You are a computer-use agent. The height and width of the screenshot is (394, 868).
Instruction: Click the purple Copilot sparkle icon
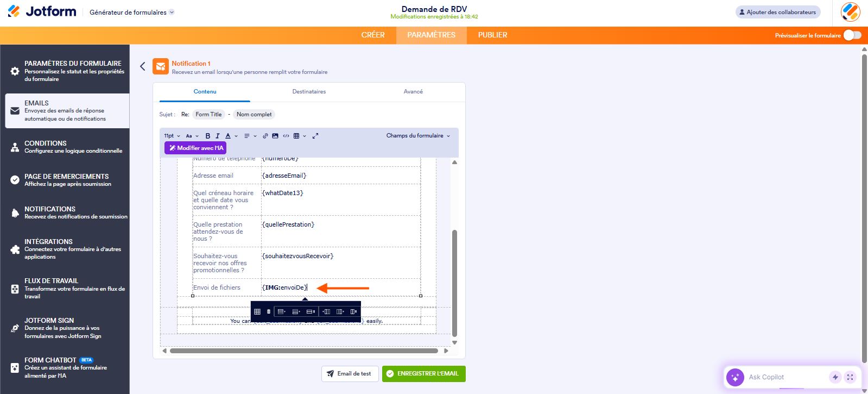coord(735,377)
